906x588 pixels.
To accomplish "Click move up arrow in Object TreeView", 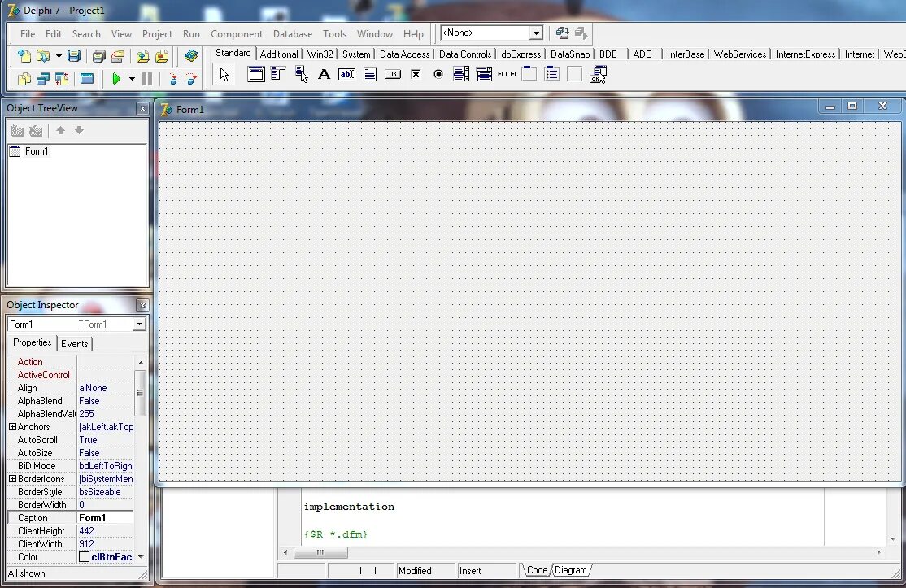I will click(60, 131).
